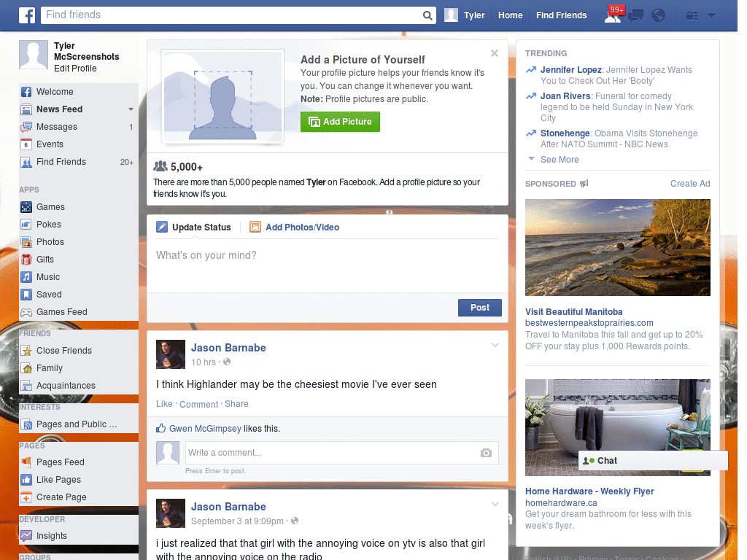Click the green Add Picture button
747x560 pixels.
[340, 122]
